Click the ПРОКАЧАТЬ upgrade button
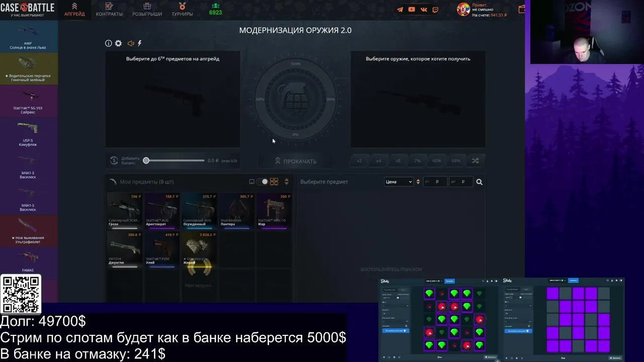This screenshot has width=644, height=362. 295,161
